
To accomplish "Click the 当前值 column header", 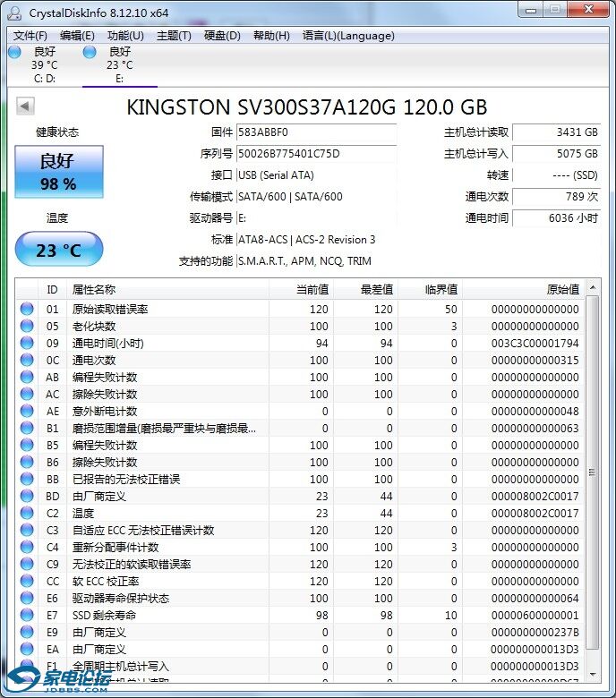I will [301, 290].
